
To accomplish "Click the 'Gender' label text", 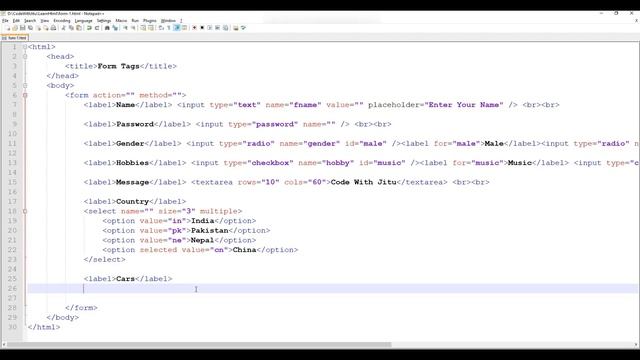I will point(130,144).
